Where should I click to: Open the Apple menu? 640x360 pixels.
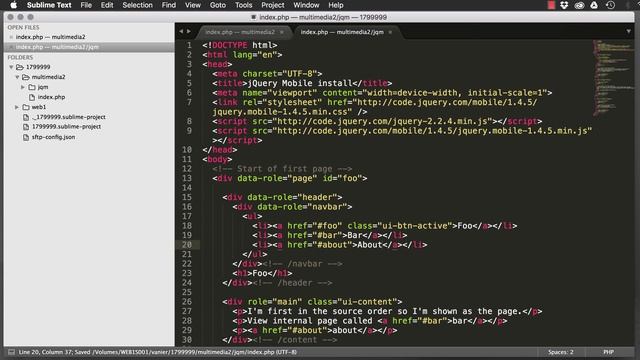click(13, 5)
